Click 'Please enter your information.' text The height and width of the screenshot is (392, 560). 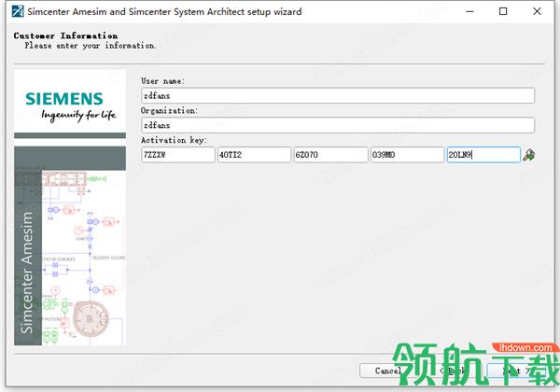tap(91, 46)
